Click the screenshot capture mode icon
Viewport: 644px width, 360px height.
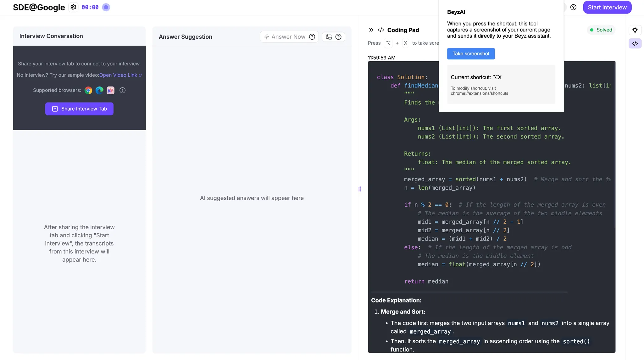pos(329,37)
